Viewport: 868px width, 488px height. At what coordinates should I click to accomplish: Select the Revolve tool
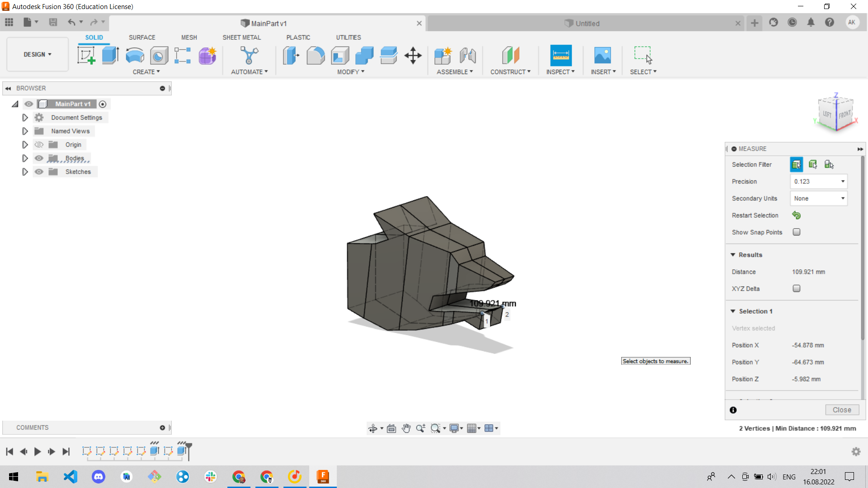point(135,56)
